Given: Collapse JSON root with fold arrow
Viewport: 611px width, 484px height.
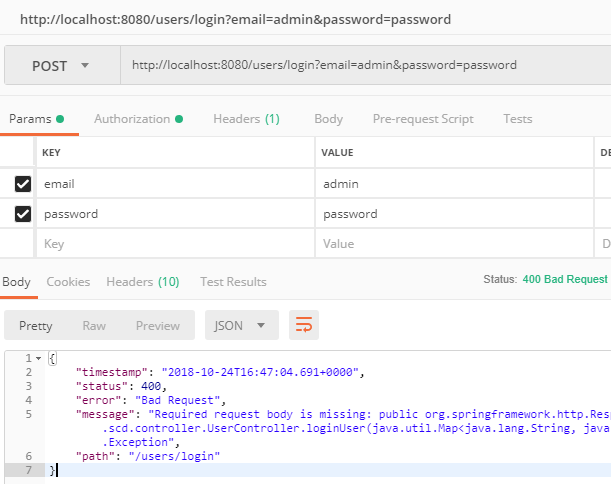Looking at the screenshot, I should pos(38,358).
